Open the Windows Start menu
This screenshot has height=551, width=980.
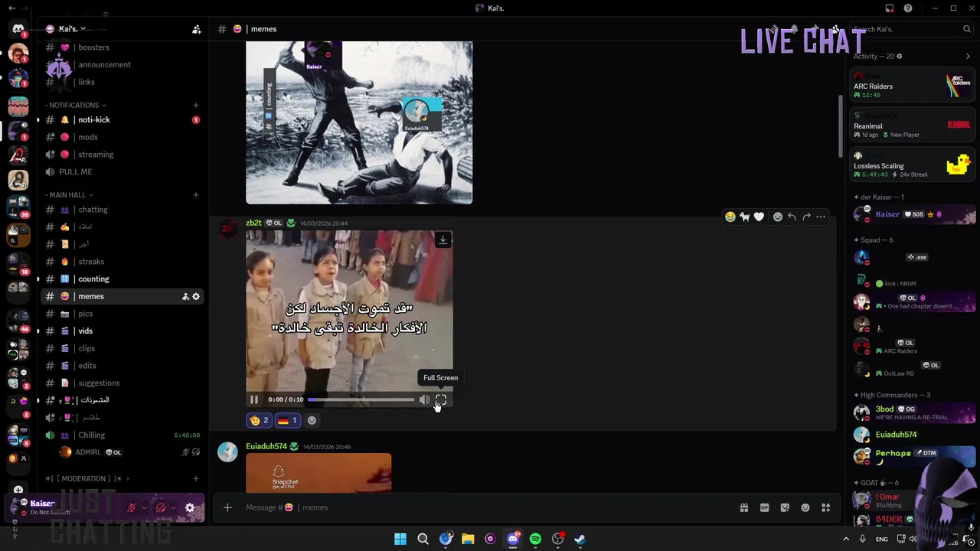(x=400, y=539)
